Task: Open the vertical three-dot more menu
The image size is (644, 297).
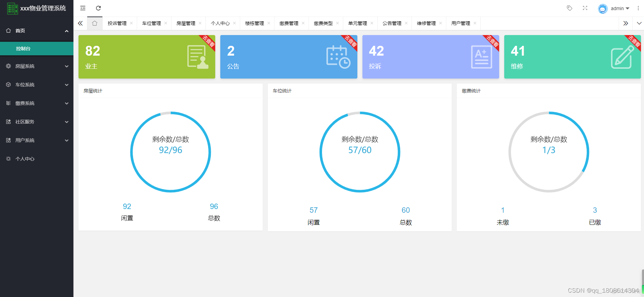Action: point(638,8)
